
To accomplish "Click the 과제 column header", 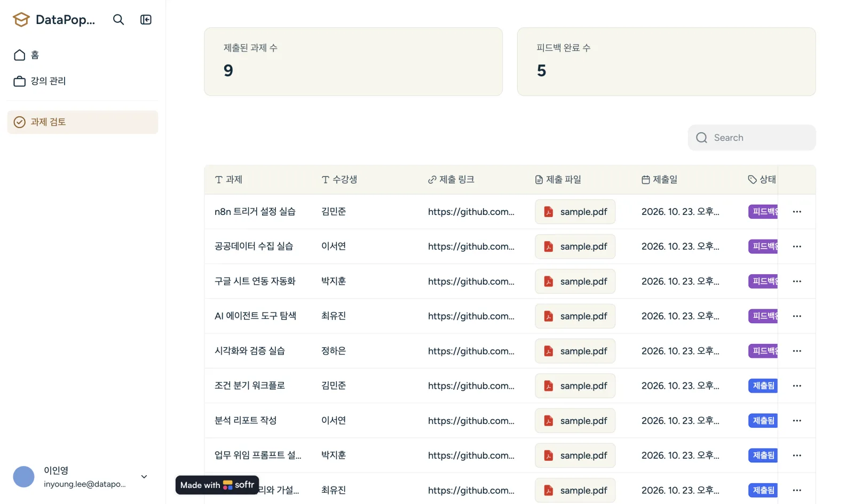I will (228, 180).
